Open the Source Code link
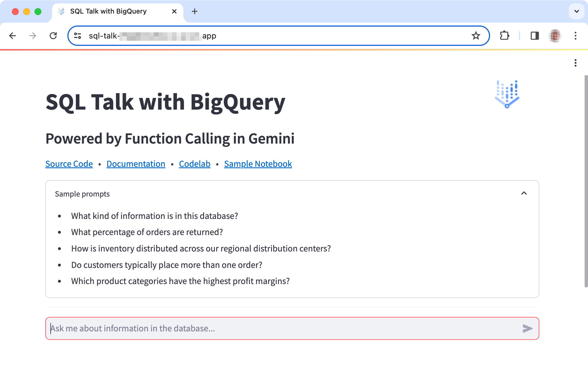The height and width of the screenshot is (371, 588). pyautogui.click(x=69, y=163)
